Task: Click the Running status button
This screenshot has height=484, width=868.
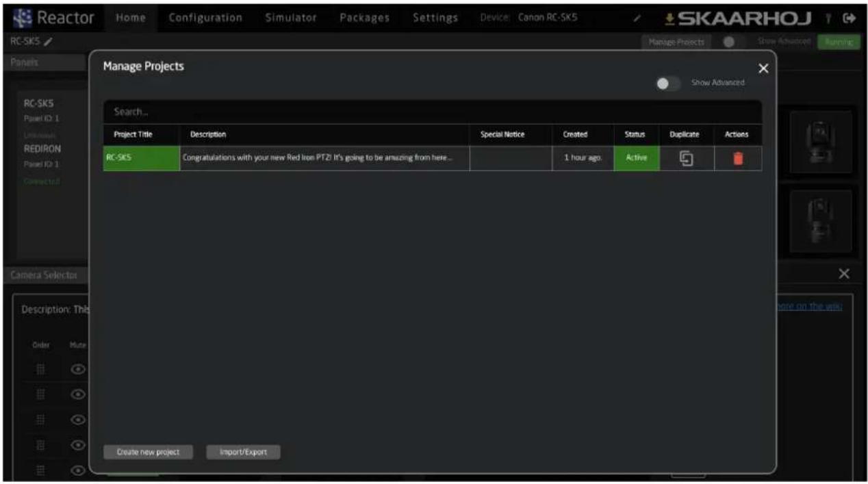Action: pyautogui.click(x=839, y=42)
